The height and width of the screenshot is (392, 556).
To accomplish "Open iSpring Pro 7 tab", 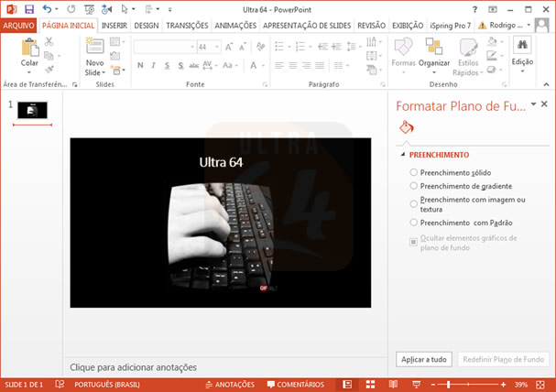I will pos(451,26).
